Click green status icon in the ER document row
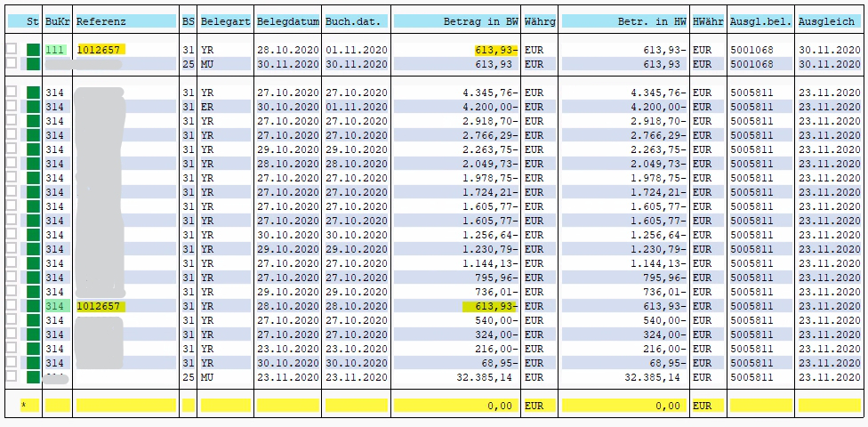The width and height of the screenshot is (868, 427). click(34, 106)
